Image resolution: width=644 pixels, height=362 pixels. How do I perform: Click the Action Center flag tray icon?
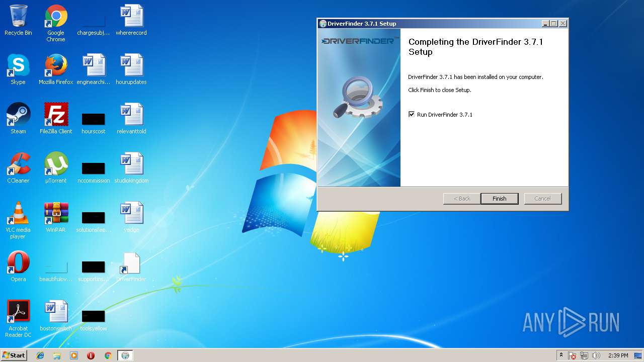572,355
